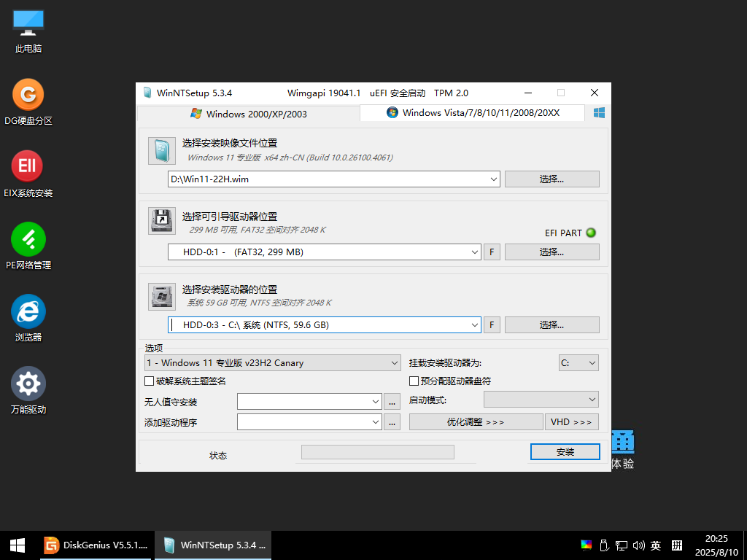Viewport: 747px width, 560px height.
Task: Click WinNTSetup title bar app icon
Action: pyautogui.click(x=147, y=93)
